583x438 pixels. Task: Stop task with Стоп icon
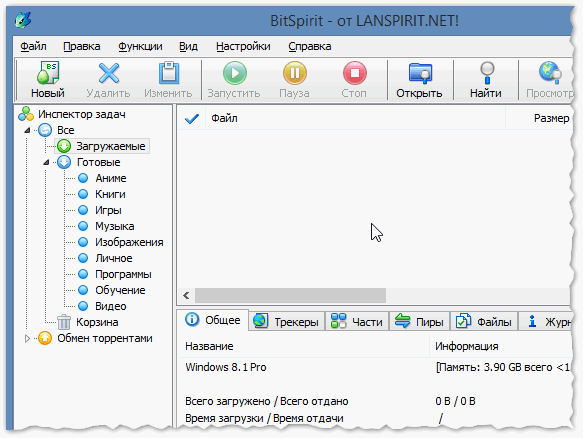(355, 73)
